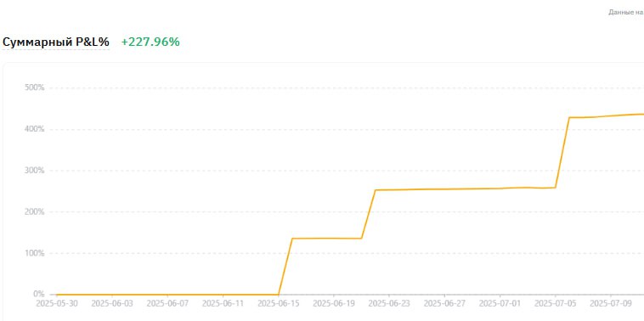Click the 2025-07-05 date label
Viewport: 644px width, 321px height.
pos(556,304)
